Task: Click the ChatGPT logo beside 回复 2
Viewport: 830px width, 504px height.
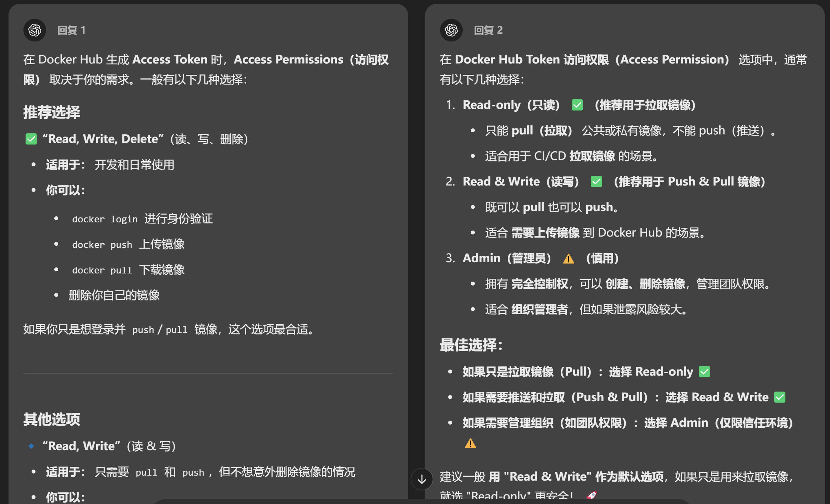Action: pyautogui.click(x=451, y=30)
